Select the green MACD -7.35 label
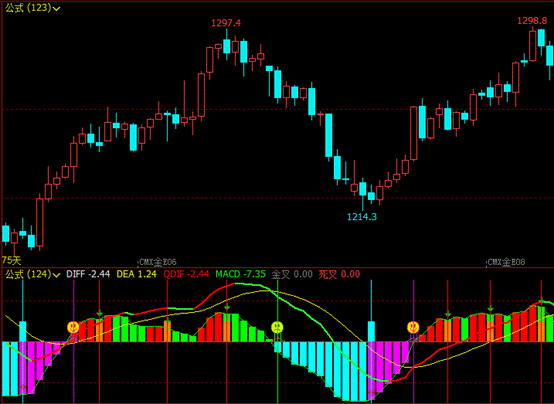The width and height of the screenshot is (554, 404). [241, 274]
